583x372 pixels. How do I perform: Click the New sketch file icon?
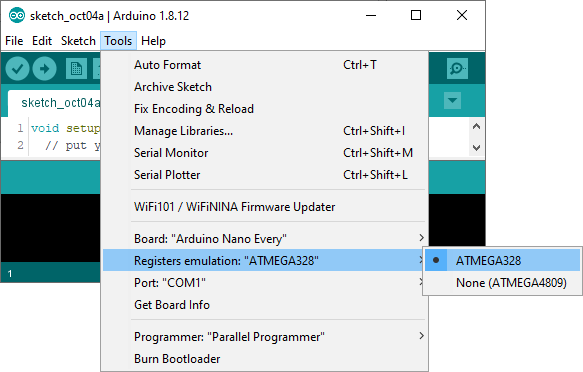(x=76, y=69)
